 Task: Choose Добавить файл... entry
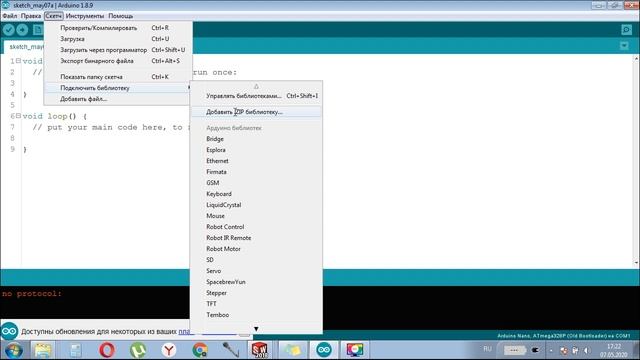(x=118, y=99)
